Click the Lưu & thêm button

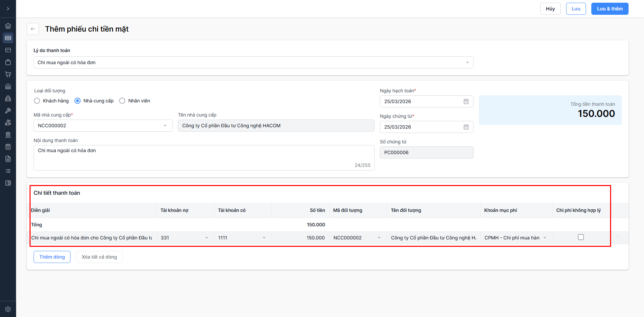[609, 9]
